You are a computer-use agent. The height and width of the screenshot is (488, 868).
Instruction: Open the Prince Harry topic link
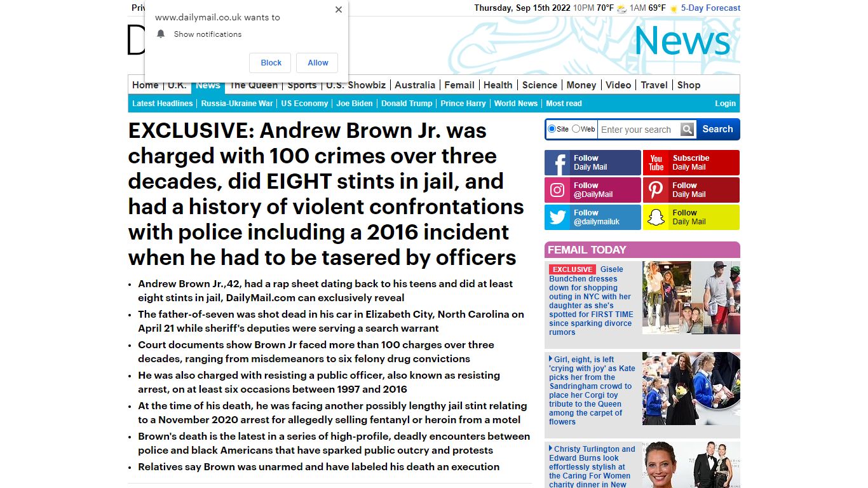pos(463,104)
